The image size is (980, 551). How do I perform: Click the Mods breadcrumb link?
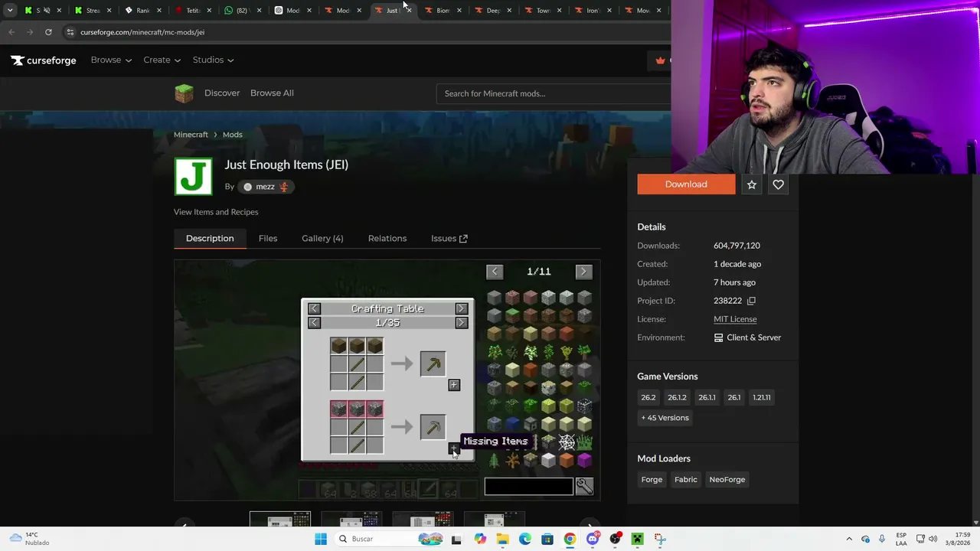tap(233, 135)
